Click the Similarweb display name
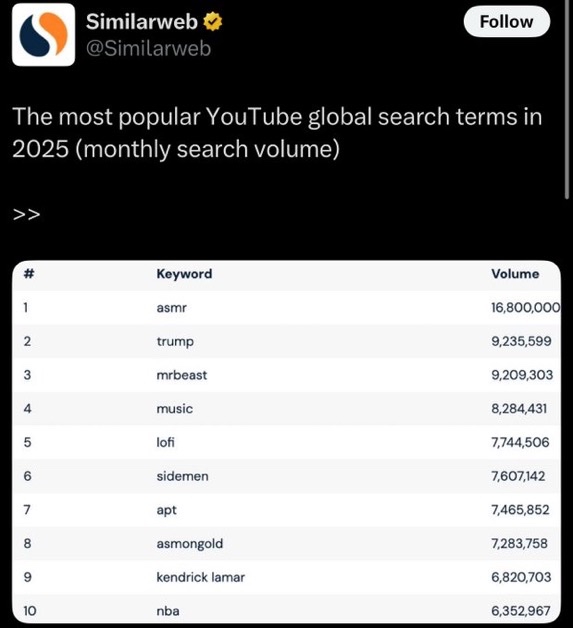The image size is (573, 628). pyautogui.click(x=142, y=22)
